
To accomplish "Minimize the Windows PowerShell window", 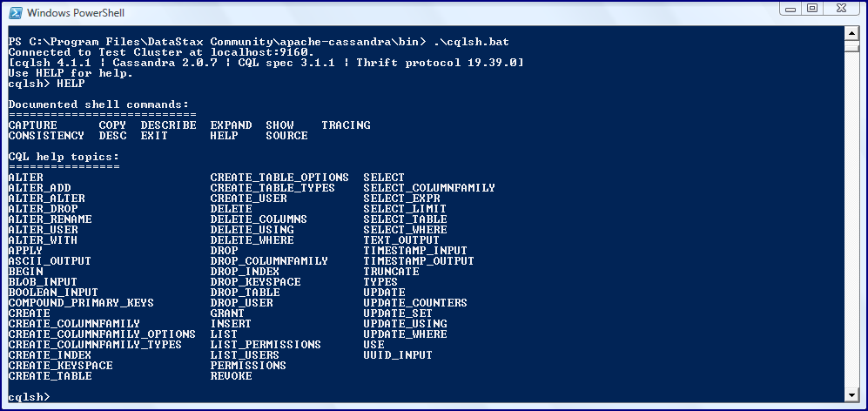I will pos(790,9).
